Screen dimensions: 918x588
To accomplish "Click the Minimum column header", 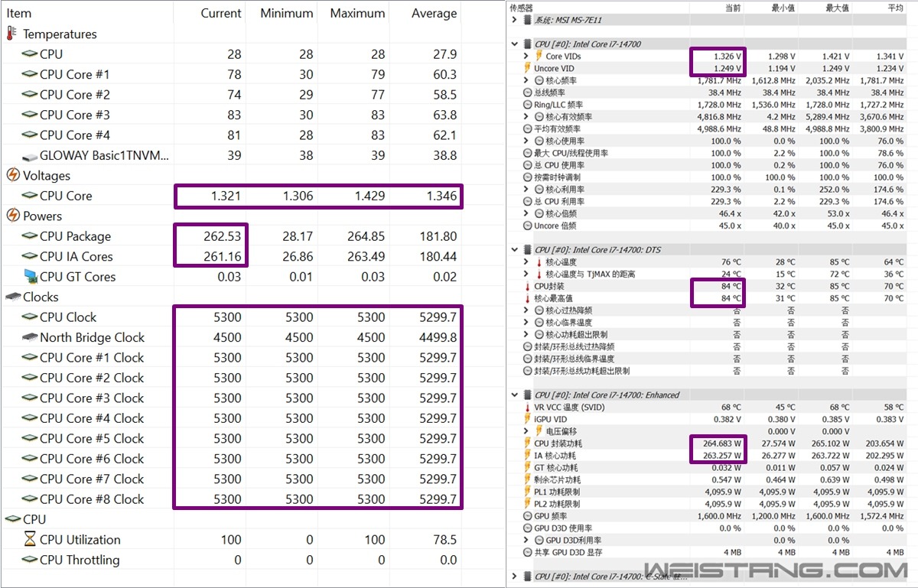I will (x=287, y=13).
